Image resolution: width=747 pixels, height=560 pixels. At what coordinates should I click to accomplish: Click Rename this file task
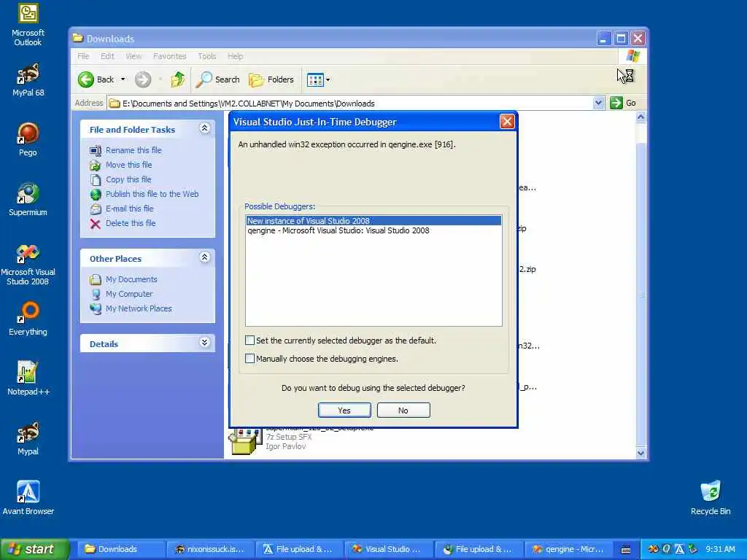coord(133,150)
